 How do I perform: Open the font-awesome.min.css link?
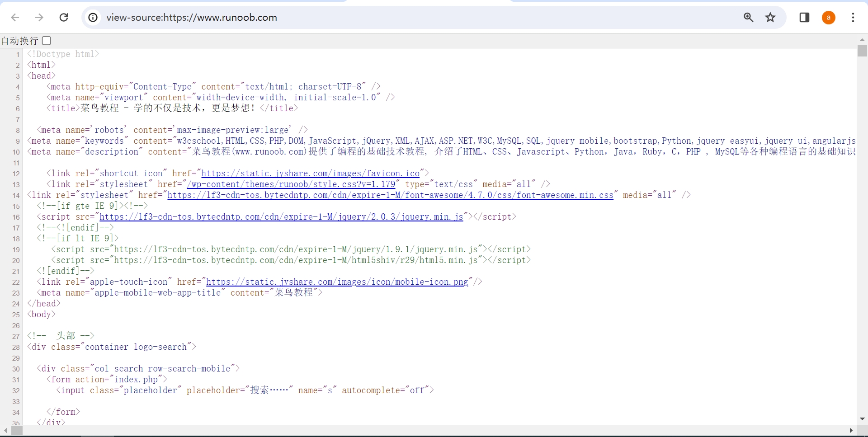pyautogui.click(x=390, y=195)
